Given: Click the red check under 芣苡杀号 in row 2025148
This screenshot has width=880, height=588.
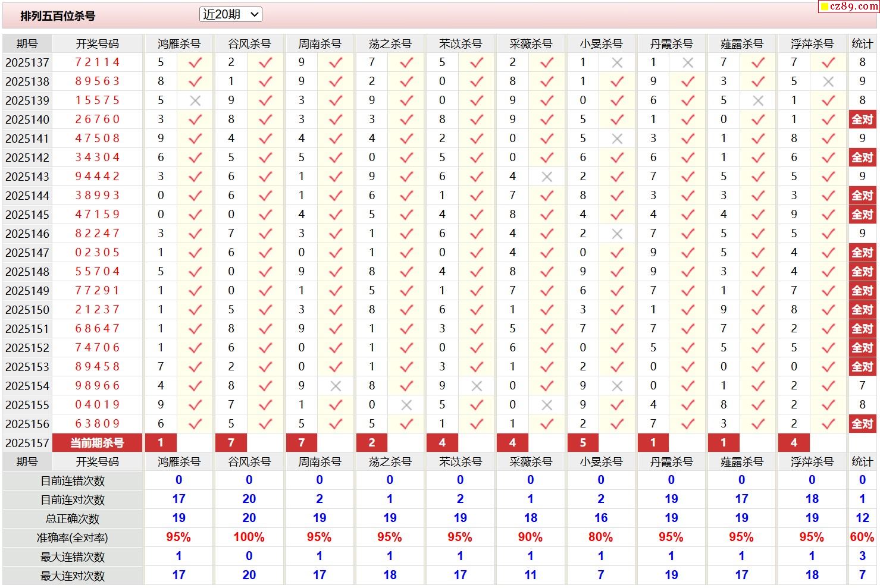Looking at the screenshot, I should (x=477, y=272).
